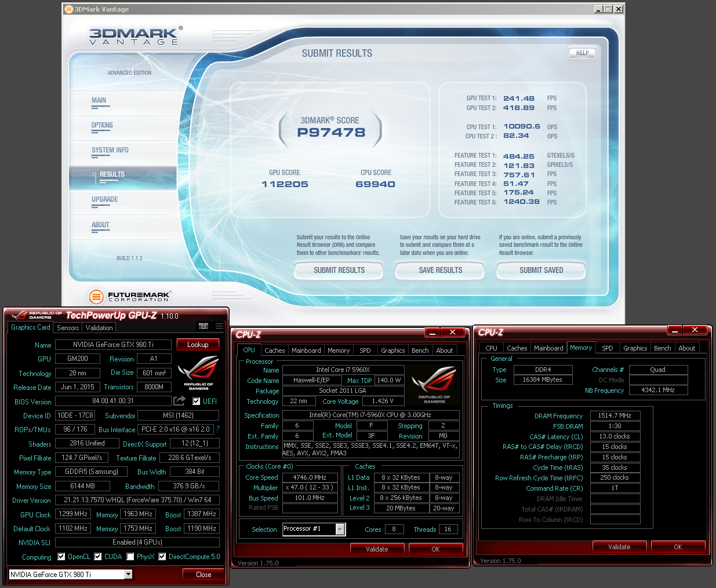Click the DRAM Frequency value 1514.7 MHz

(615, 415)
